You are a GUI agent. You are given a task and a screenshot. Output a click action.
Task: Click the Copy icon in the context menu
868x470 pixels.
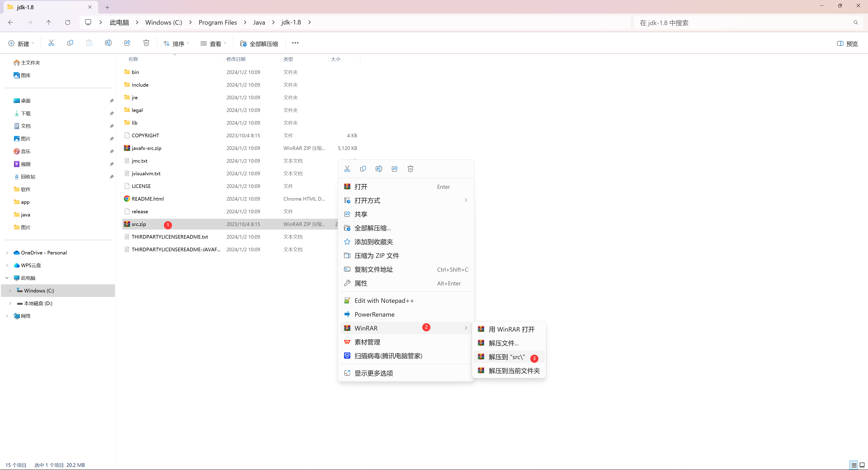pos(363,169)
